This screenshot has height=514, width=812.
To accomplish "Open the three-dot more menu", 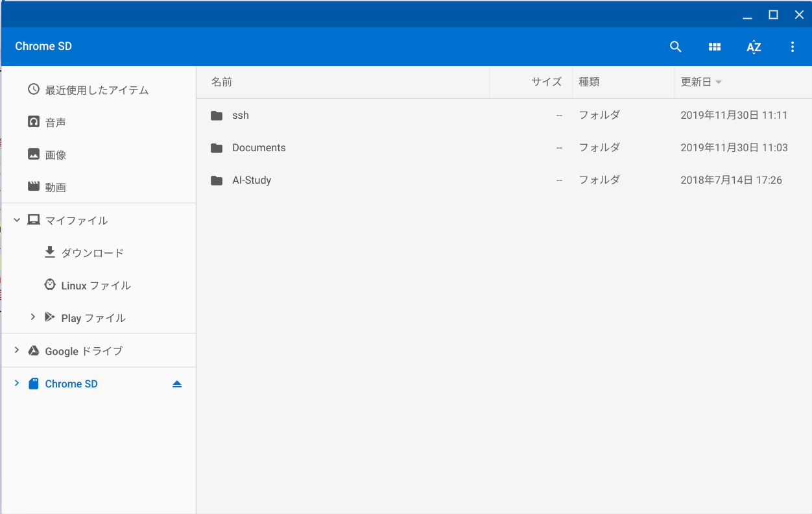I will point(792,47).
